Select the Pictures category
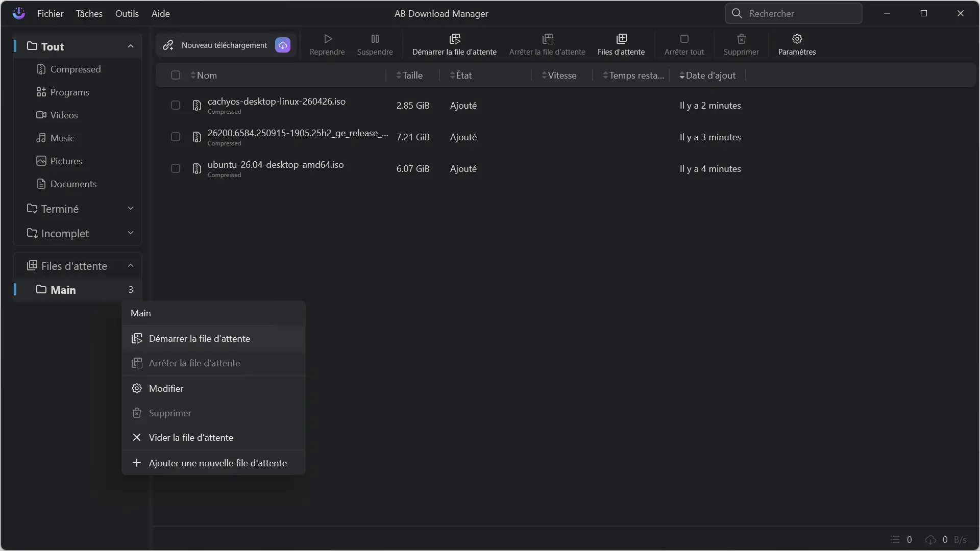 (x=78, y=161)
